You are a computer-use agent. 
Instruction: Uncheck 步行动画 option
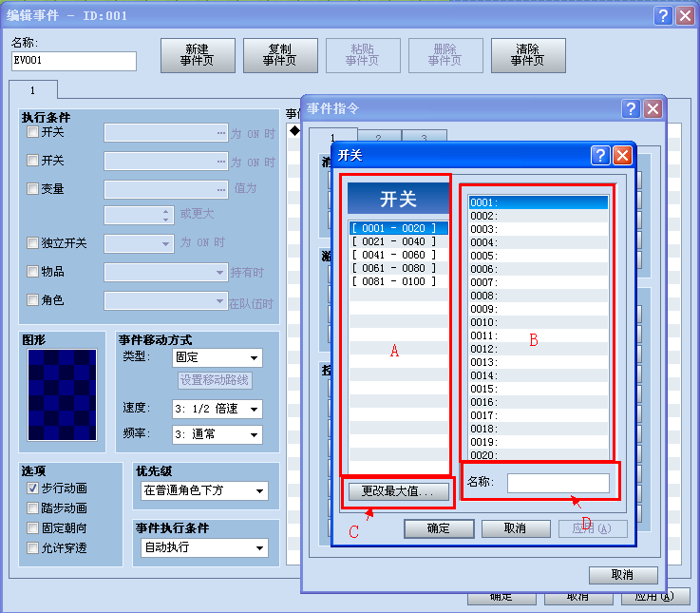pyautogui.click(x=32, y=488)
